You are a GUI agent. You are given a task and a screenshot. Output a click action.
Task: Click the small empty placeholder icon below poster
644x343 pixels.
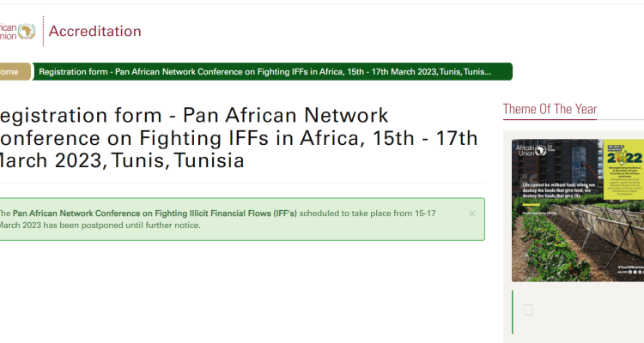pos(528,310)
